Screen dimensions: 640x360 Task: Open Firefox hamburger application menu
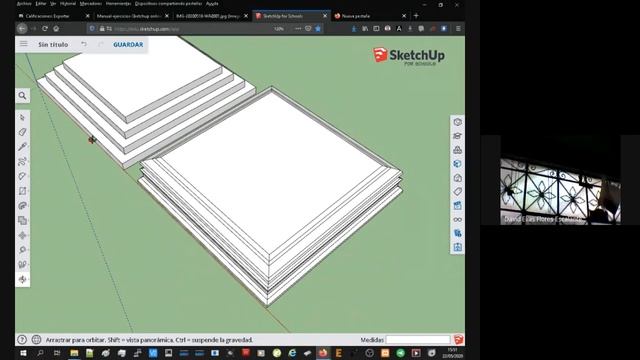click(458, 29)
